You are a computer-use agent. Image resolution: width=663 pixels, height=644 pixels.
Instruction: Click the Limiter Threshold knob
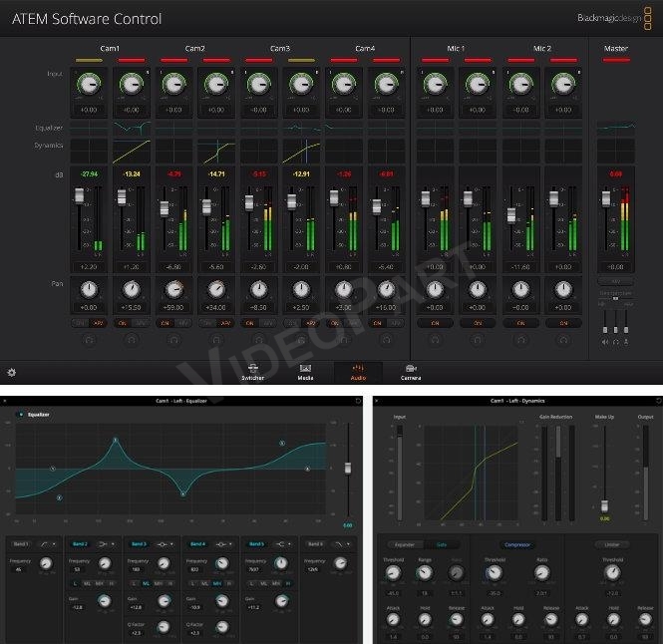pyautogui.click(x=613, y=573)
